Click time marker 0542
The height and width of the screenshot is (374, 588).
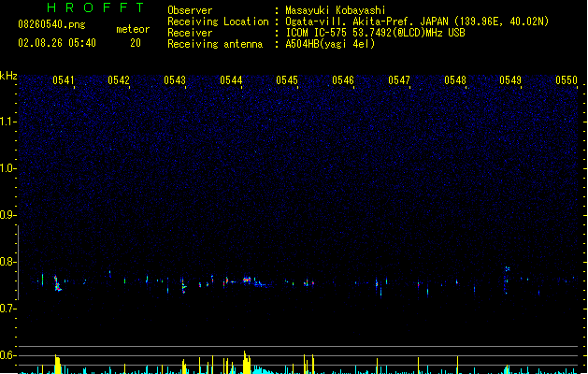point(119,79)
